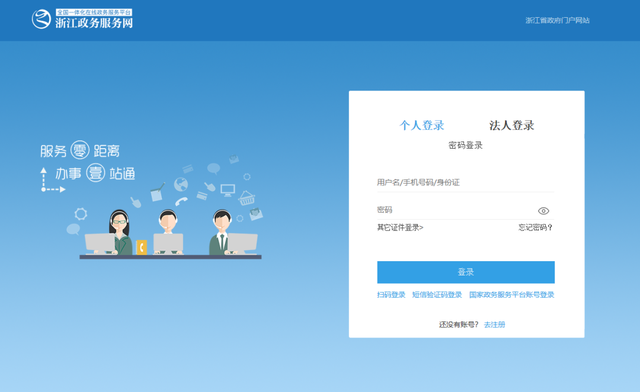
Task: Click the blue 登录 button
Action: click(x=466, y=272)
